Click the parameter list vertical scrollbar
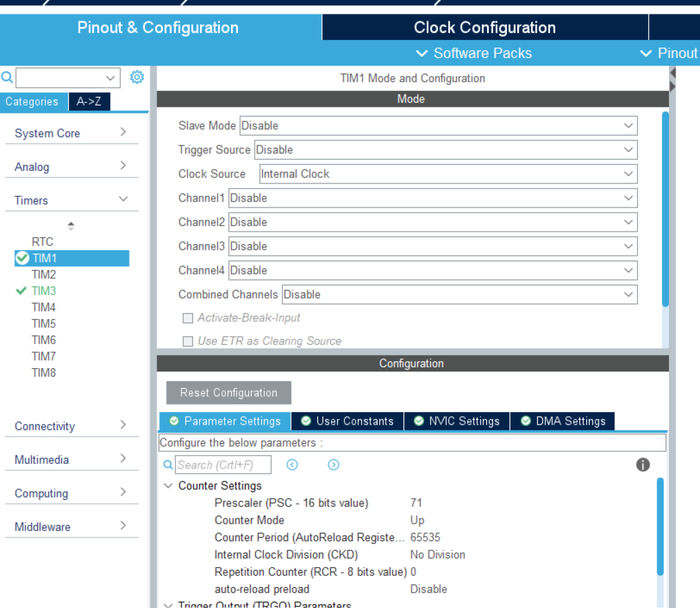Image resolution: width=700 pixels, height=608 pixels. [660, 527]
